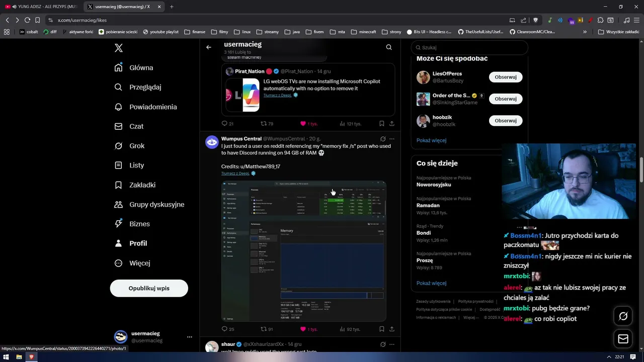The image size is (644, 362).
Task: Click Grok icon on shaur's post
Action: 383,344
